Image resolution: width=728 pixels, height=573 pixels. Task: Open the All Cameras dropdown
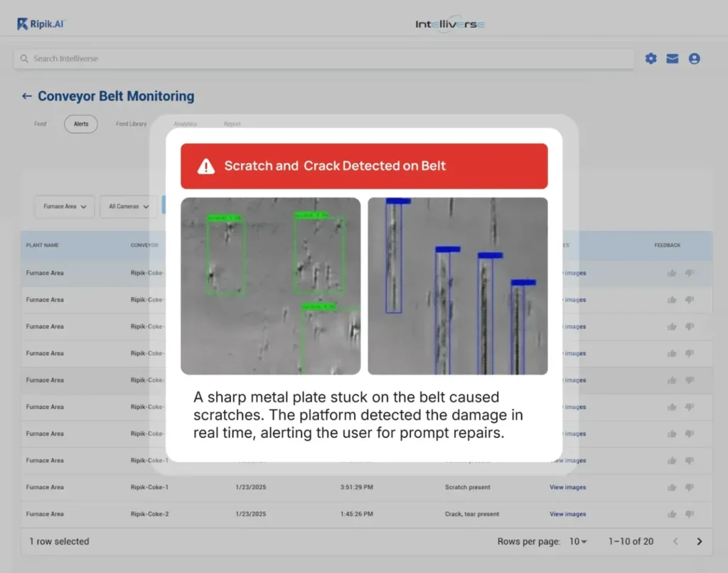pyautogui.click(x=127, y=206)
